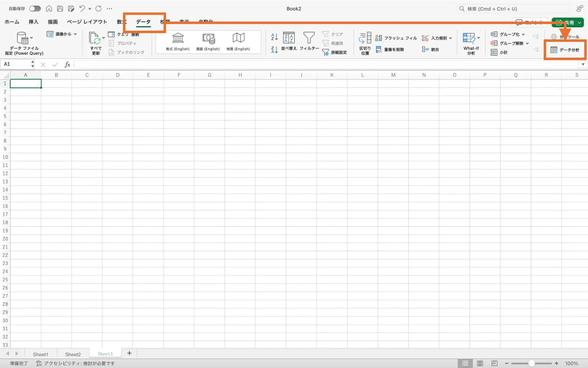588x368 pixels.
Task: Sort ascending with the A-Z icon
Action: pos(274,37)
